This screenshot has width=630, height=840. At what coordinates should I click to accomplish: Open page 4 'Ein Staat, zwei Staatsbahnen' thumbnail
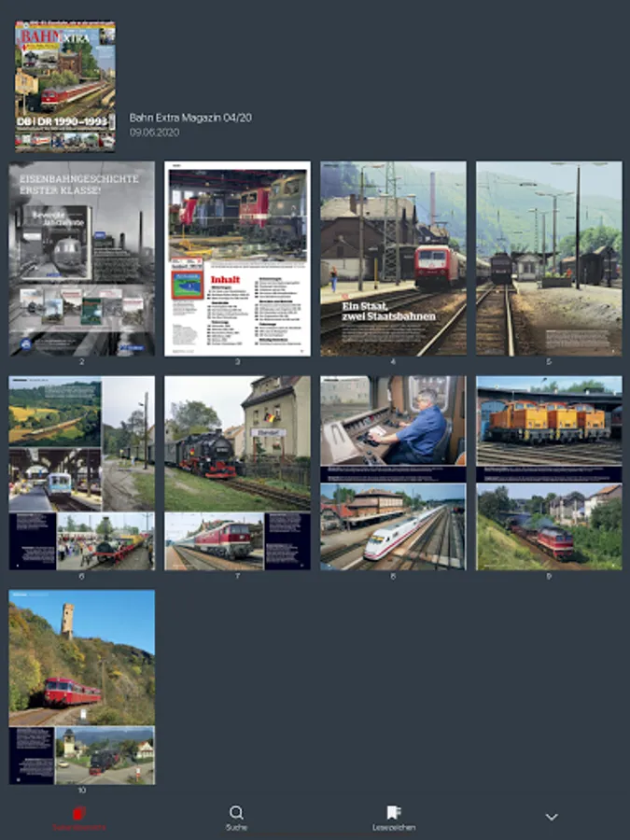(x=393, y=259)
